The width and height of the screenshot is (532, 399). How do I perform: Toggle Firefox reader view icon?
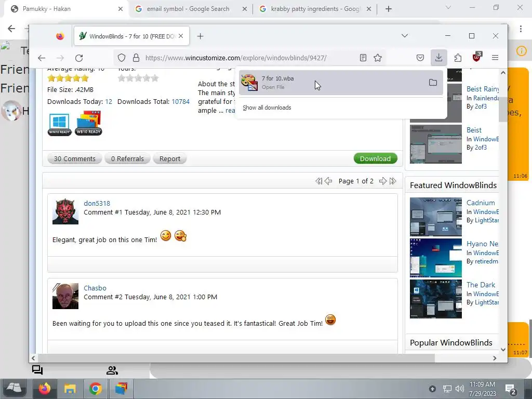coord(363,58)
